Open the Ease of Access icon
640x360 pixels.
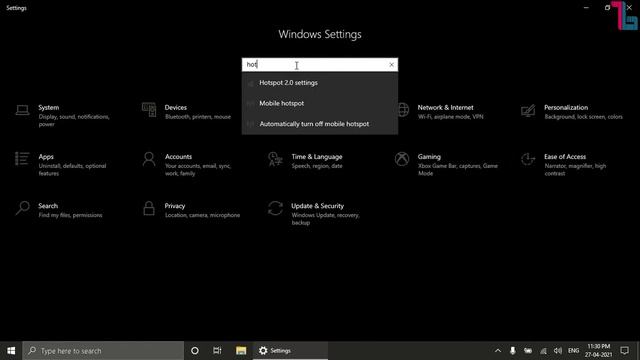coord(528,159)
